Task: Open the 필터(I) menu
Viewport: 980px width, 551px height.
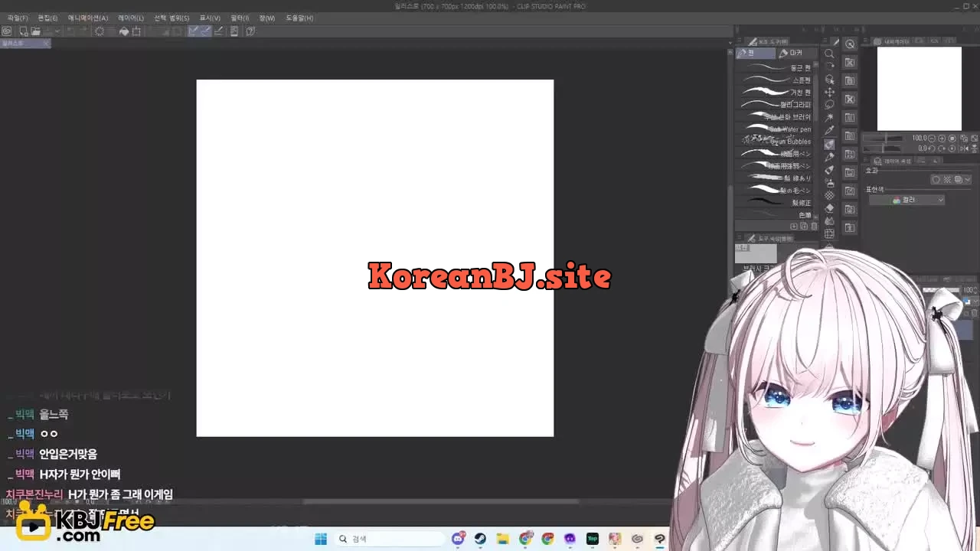Action: click(239, 18)
